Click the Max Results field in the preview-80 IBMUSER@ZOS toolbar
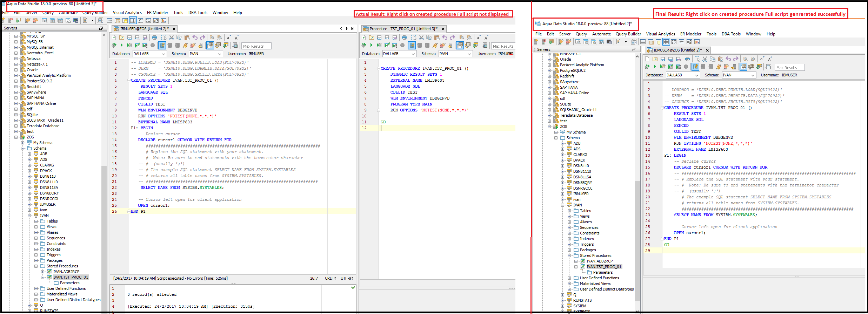868x314 pixels. [256, 46]
